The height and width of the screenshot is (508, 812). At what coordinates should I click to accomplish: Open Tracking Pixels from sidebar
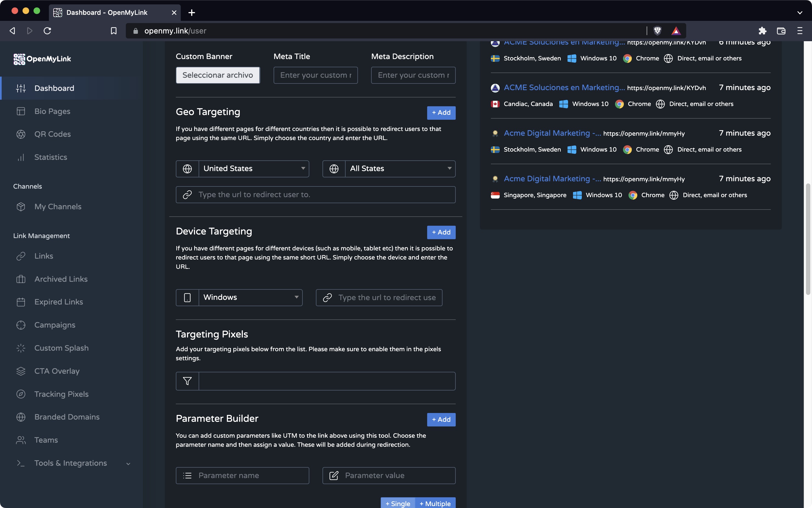(61, 394)
